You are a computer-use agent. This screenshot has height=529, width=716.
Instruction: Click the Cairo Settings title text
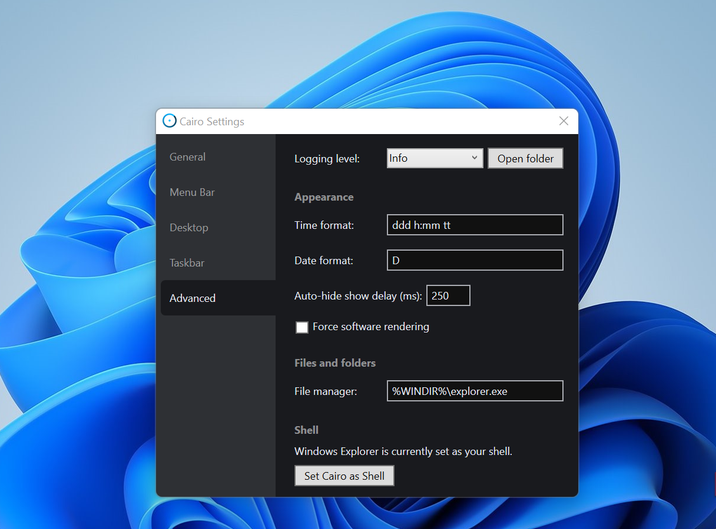[x=211, y=122]
